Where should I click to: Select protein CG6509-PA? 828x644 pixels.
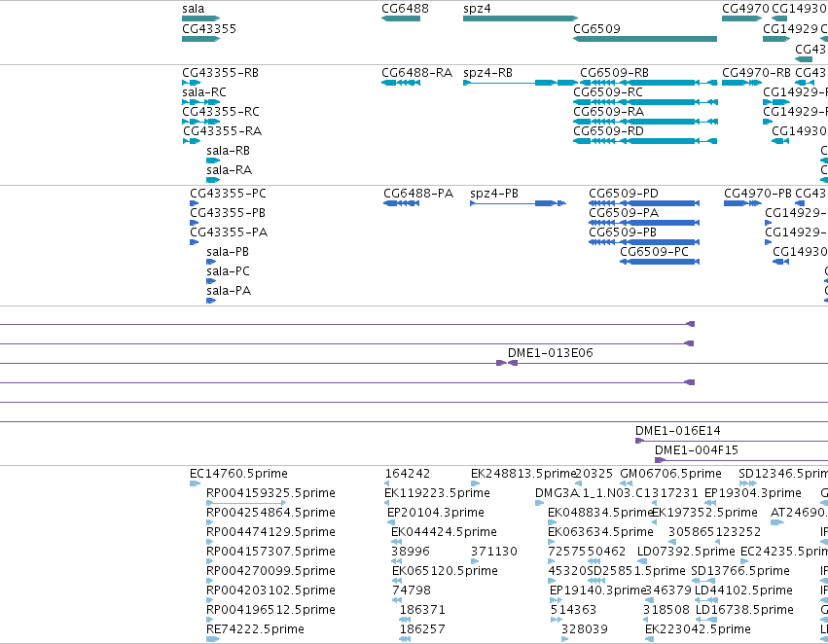click(x=644, y=223)
